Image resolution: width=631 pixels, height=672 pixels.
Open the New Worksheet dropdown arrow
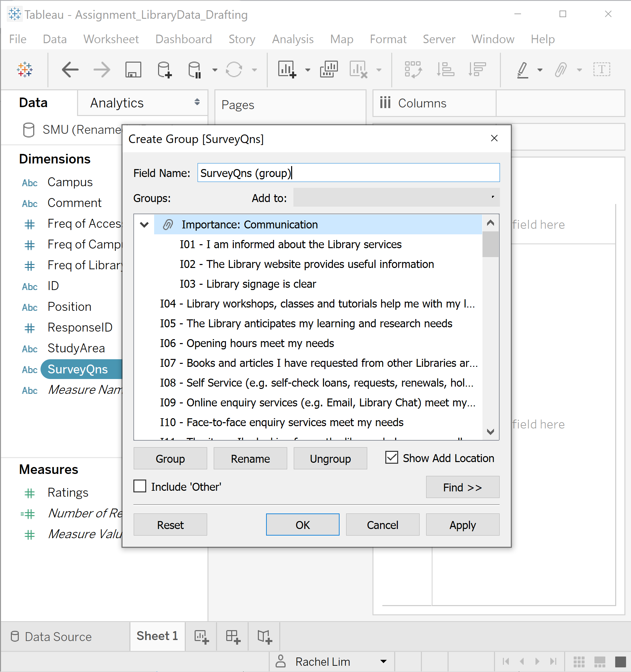pos(307,70)
